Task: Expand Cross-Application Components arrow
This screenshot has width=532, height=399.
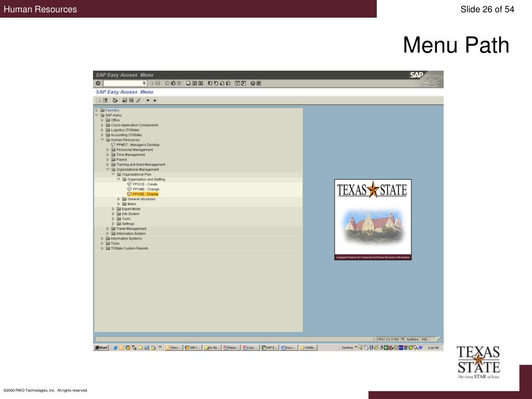Action: click(102, 125)
